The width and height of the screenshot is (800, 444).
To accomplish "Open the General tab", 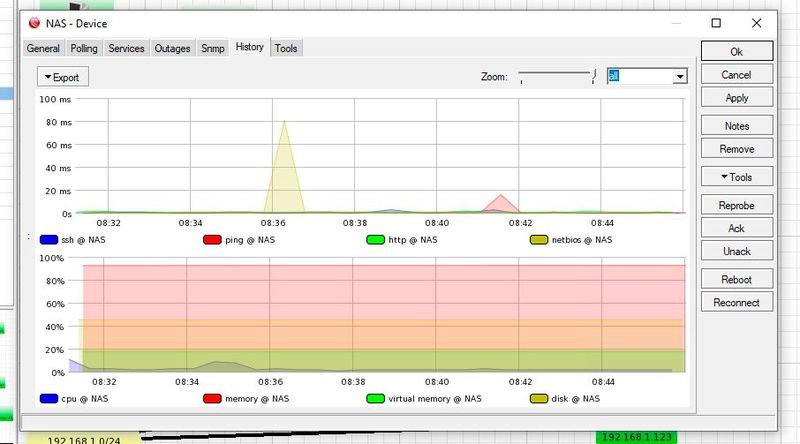I will coord(43,48).
